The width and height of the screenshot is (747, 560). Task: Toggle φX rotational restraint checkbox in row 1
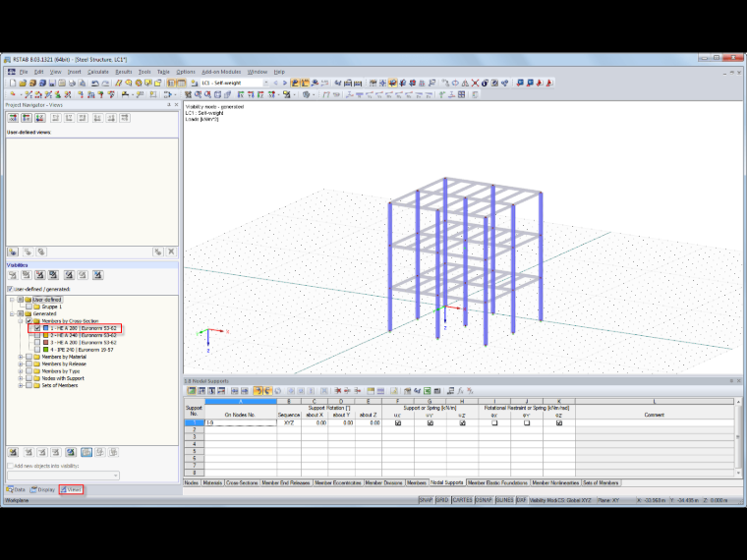[x=494, y=422]
